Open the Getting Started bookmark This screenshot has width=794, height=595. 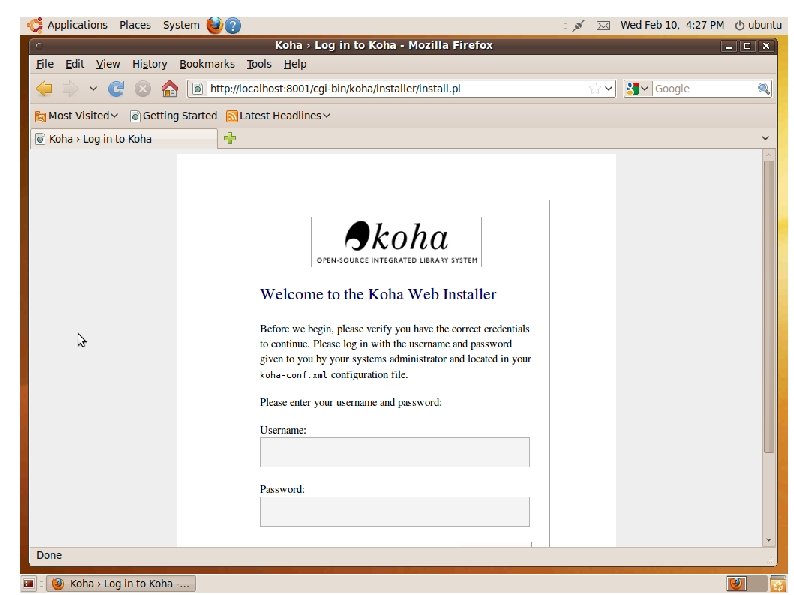[x=174, y=116]
